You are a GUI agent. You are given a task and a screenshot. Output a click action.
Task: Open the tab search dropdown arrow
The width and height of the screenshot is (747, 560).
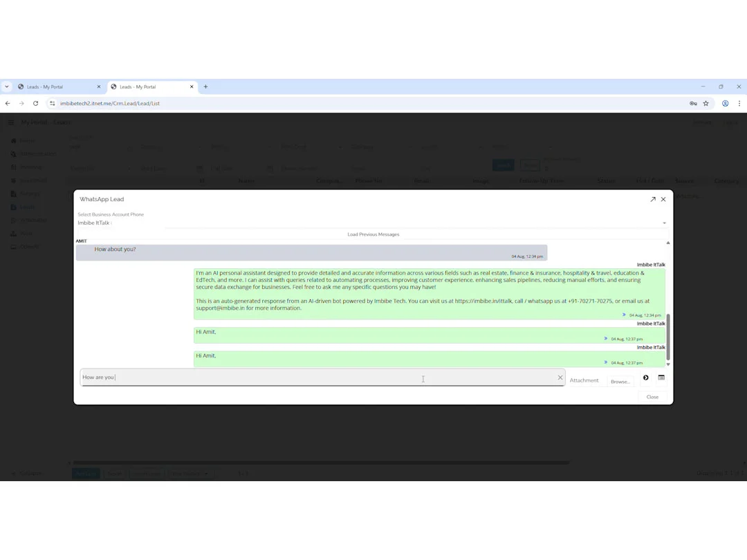[6, 86]
